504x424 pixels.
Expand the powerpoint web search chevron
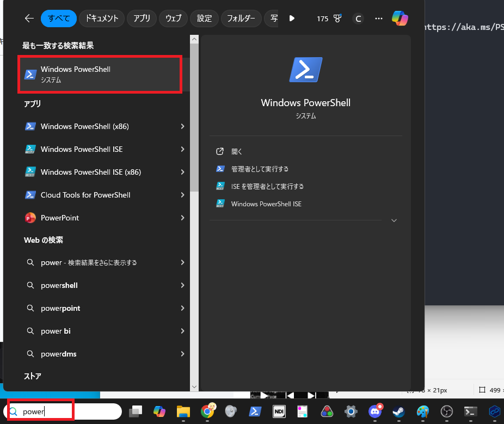pos(182,308)
